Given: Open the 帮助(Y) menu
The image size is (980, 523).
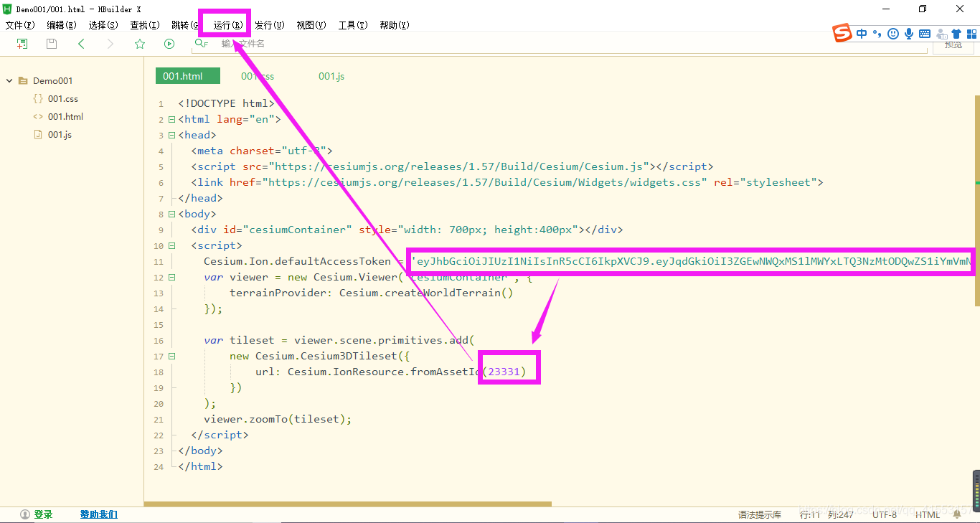Looking at the screenshot, I should pos(395,25).
